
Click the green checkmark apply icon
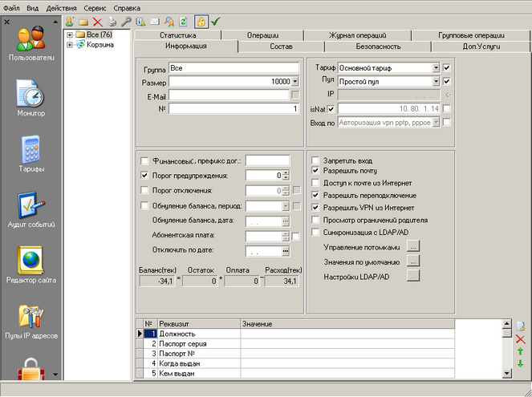pyautogui.click(x=215, y=22)
